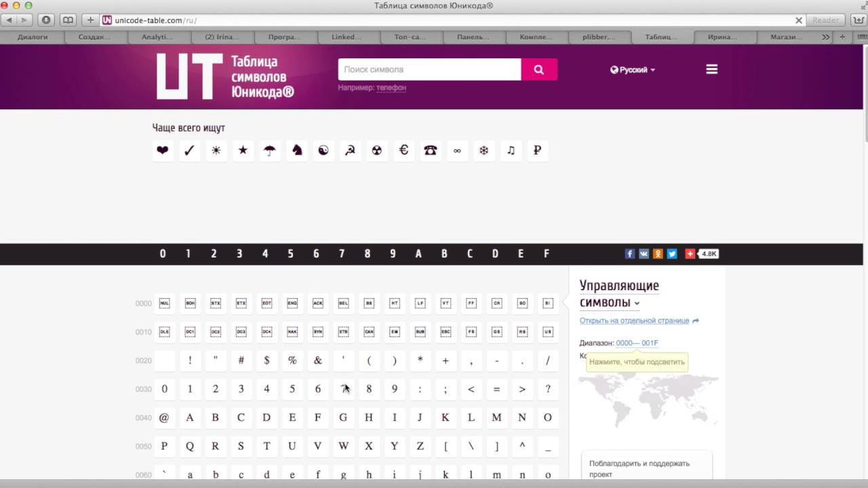The height and width of the screenshot is (488, 868).
Task: Open new tab with plus button
Action: click(x=842, y=37)
